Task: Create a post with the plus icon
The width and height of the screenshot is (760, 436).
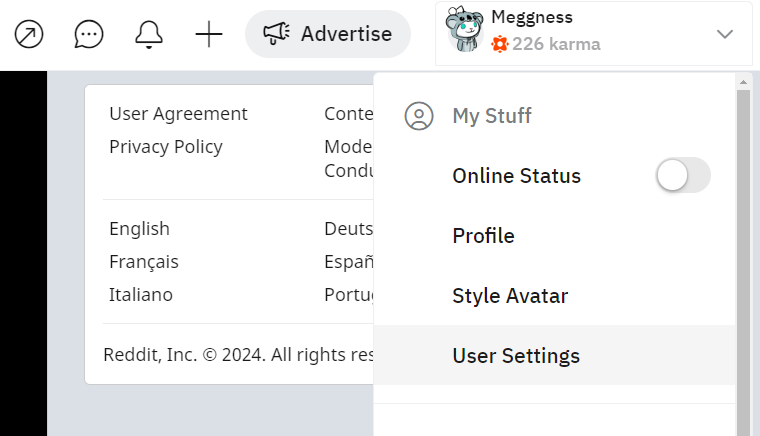Action: coord(209,35)
